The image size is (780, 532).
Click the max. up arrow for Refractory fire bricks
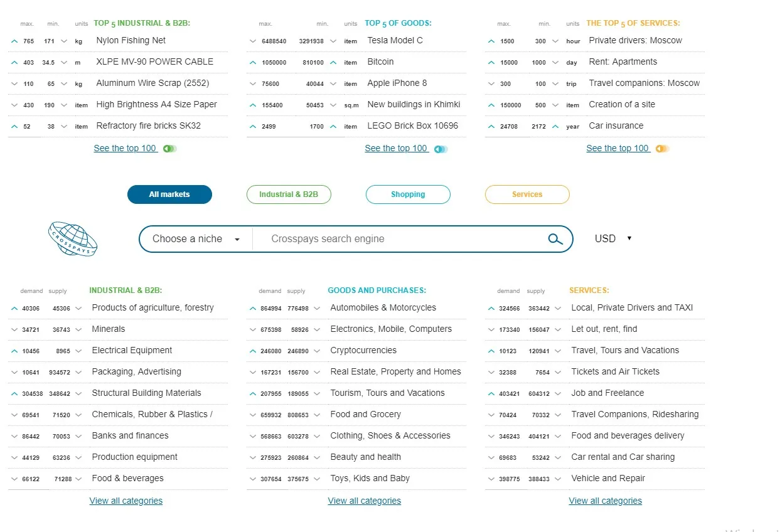point(14,127)
